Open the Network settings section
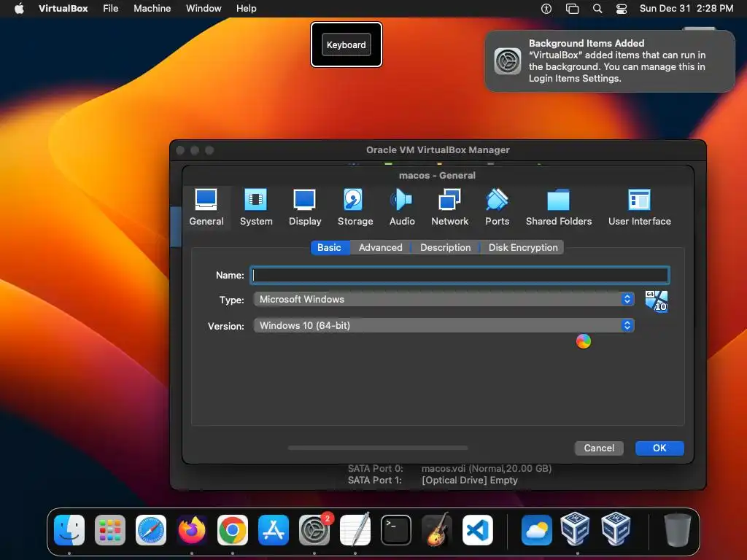The width and height of the screenshot is (747, 560). coord(449,208)
